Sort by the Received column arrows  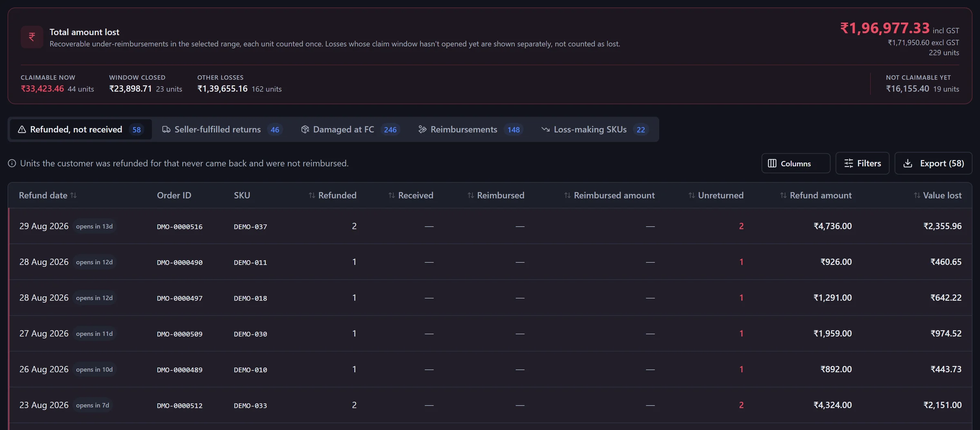pos(392,195)
